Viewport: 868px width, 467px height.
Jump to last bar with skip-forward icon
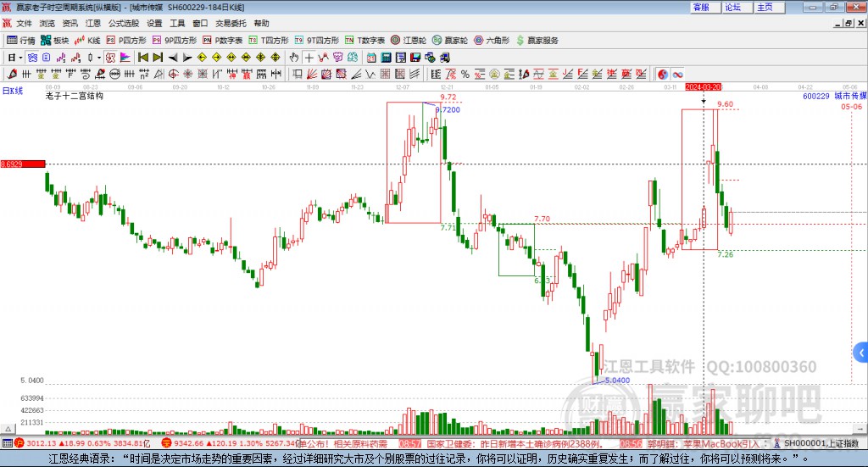click(158, 58)
